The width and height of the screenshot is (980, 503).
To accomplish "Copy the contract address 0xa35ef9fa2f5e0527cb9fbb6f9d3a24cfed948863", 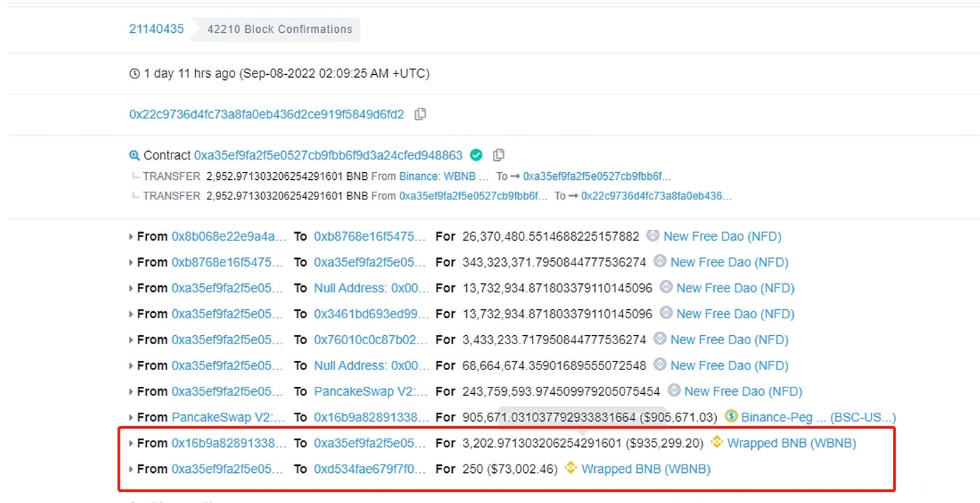I will point(498,155).
